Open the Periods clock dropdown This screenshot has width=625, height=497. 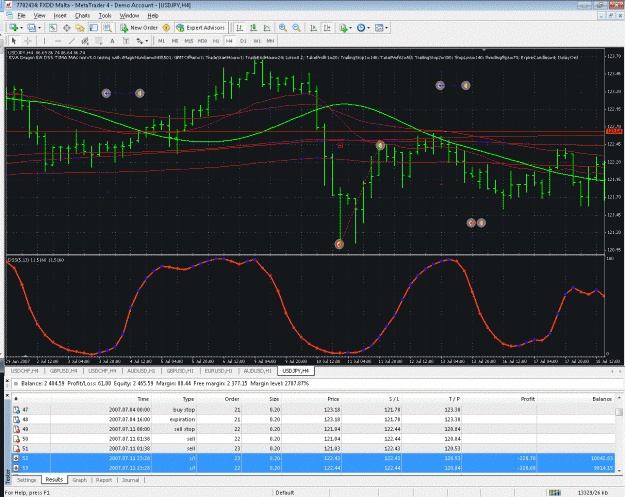click(x=363, y=28)
